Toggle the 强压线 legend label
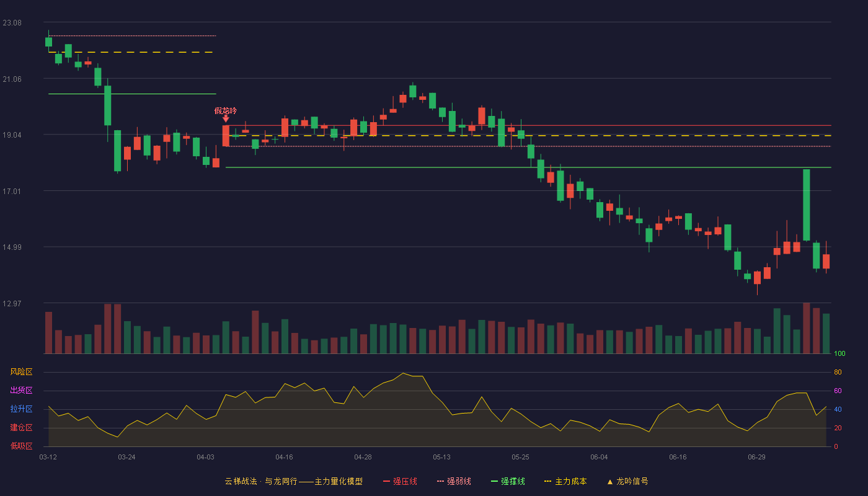Screen dimensions: 868x496 405,481
